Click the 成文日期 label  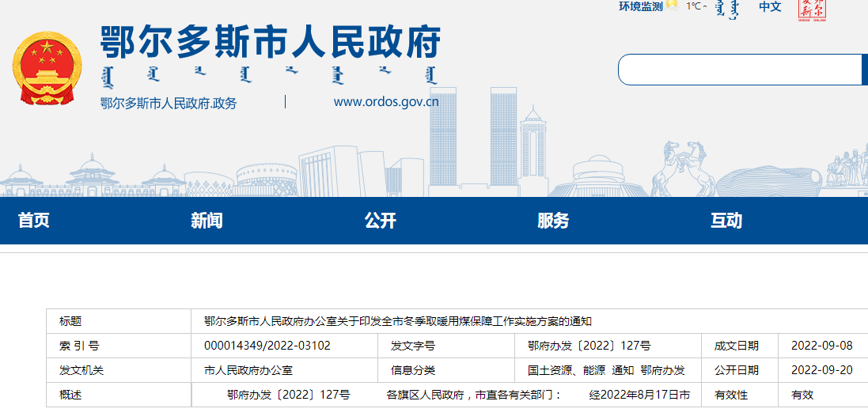[x=736, y=346]
